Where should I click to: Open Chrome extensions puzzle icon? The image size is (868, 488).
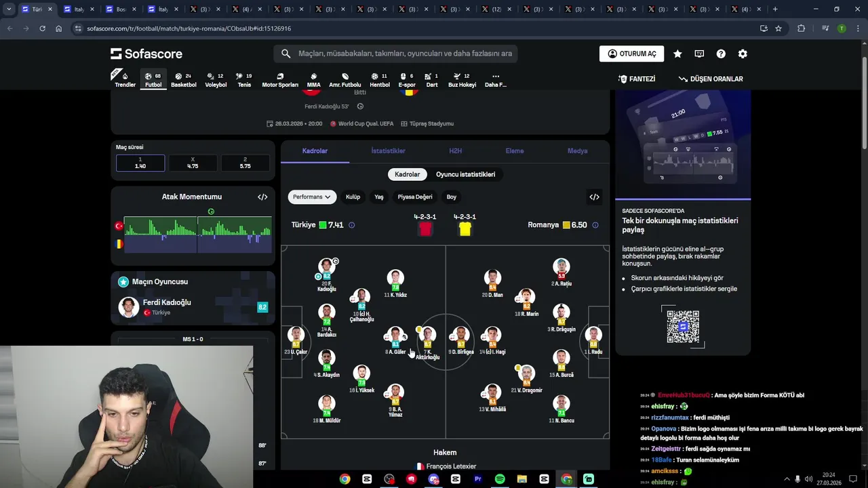tap(802, 28)
